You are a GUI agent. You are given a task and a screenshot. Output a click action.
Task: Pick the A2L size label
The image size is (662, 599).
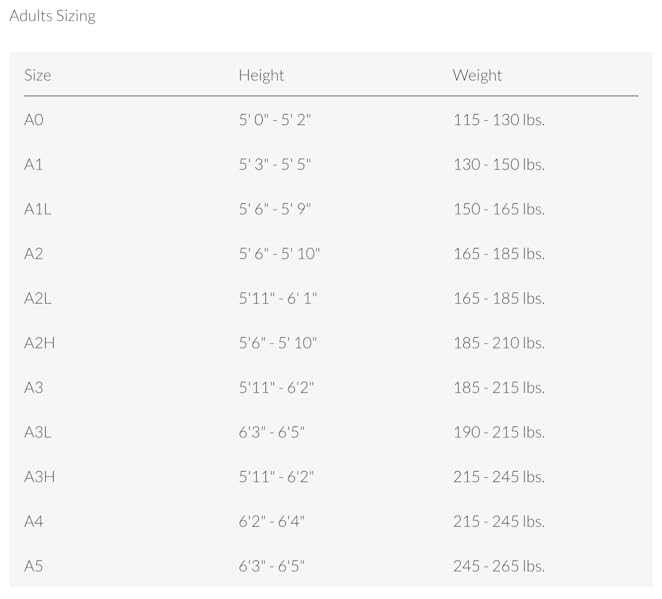tap(38, 298)
